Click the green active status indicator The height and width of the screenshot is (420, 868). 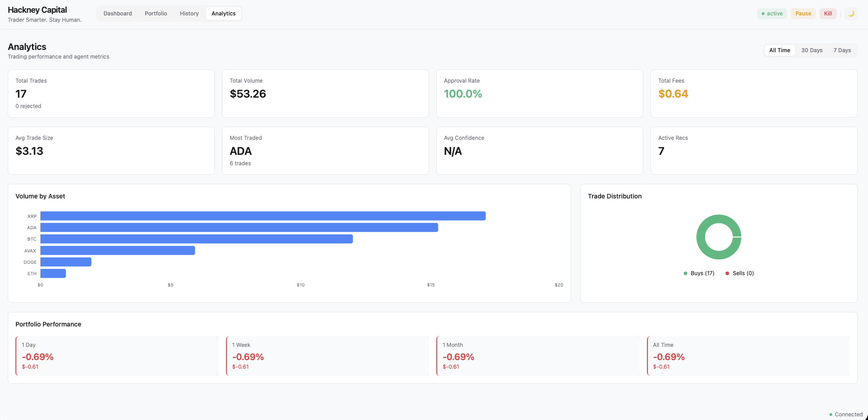coord(772,13)
